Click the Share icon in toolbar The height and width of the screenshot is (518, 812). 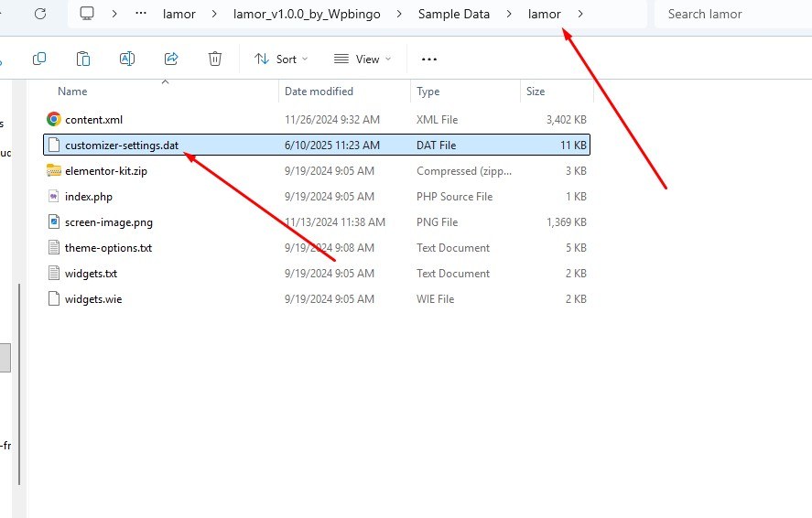coord(171,59)
